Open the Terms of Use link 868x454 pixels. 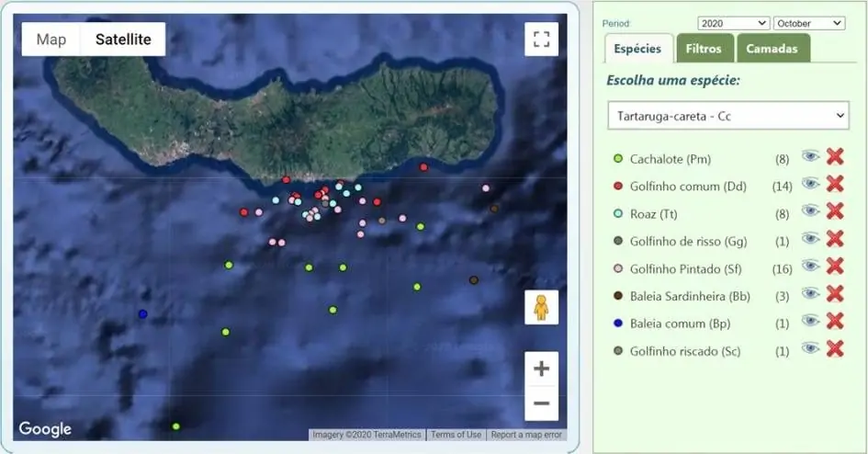pyautogui.click(x=456, y=435)
